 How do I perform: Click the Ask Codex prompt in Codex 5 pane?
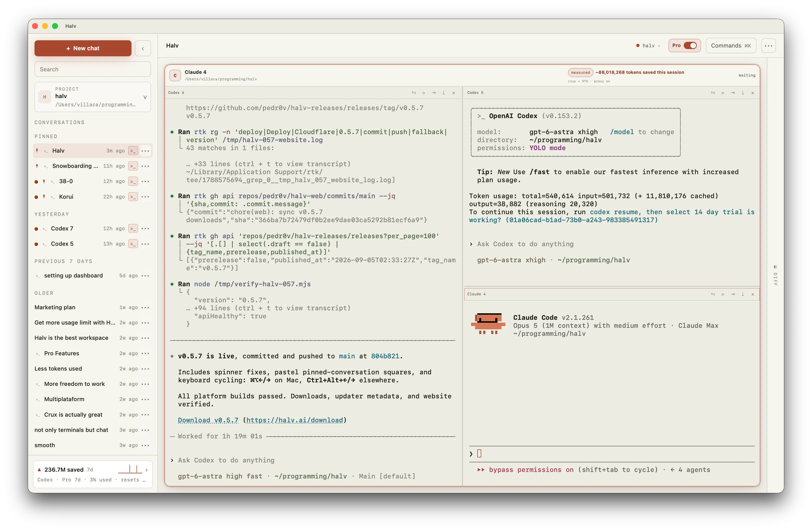(525, 244)
